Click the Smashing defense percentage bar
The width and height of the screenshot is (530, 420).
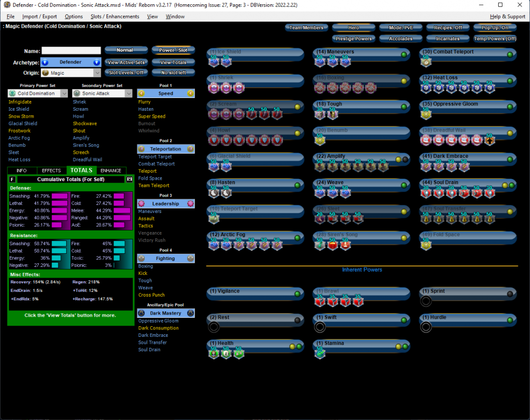[x=59, y=196]
